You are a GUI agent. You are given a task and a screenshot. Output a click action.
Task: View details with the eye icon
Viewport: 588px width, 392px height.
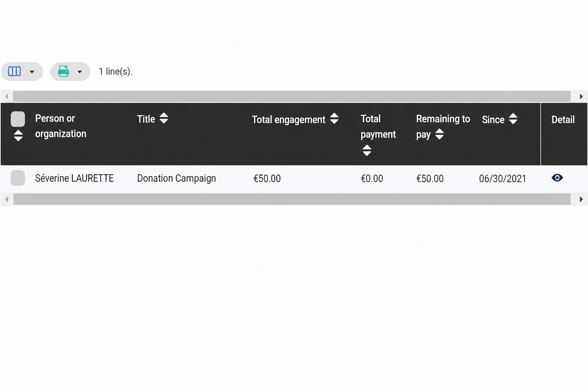point(557,178)
